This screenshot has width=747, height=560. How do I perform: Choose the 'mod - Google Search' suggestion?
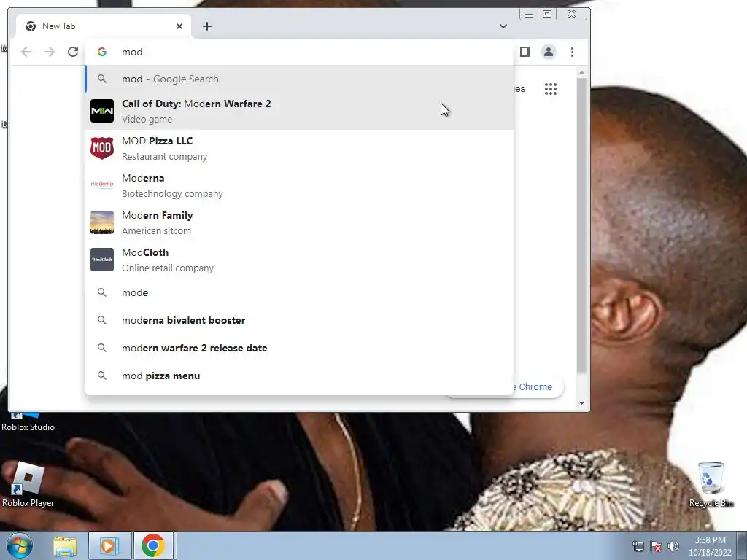(300, 79)
